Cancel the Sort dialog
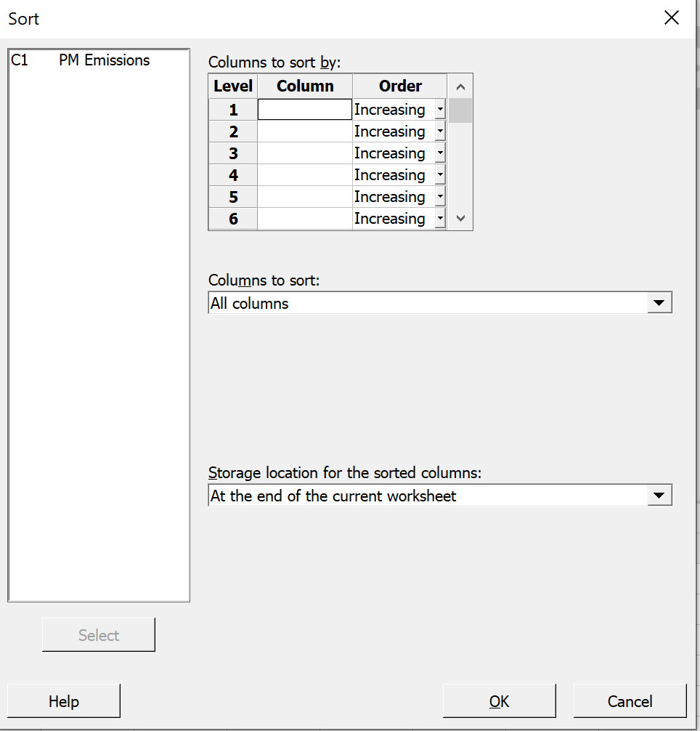 coord(630,701)
